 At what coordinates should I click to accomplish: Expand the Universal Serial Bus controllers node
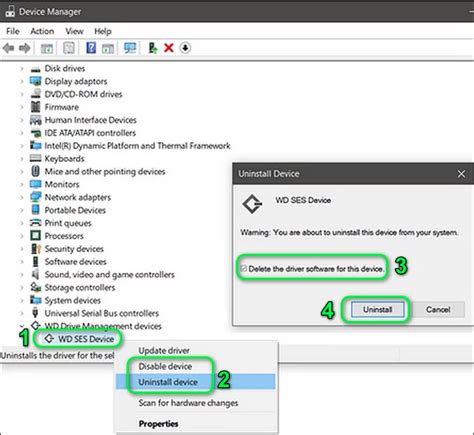(22, 313)
